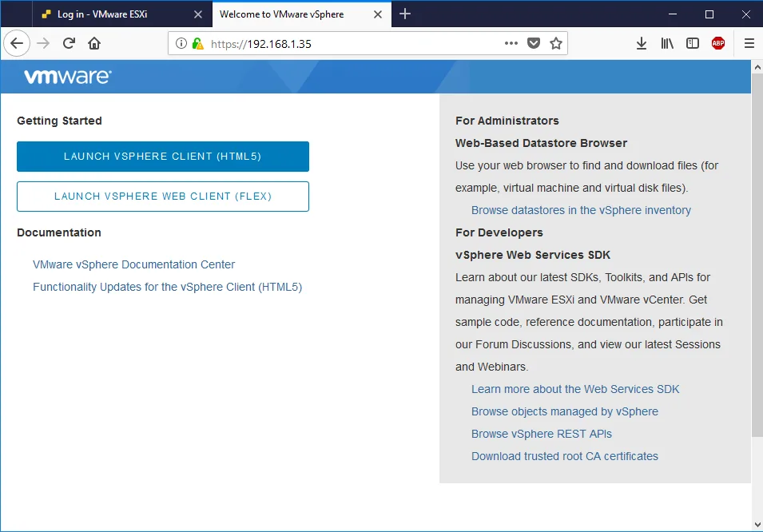The width and height of the screenshot is (763, 532).
Task: Launch the vSphere Client (HTML5)
Action: click(x=162, y=157)
